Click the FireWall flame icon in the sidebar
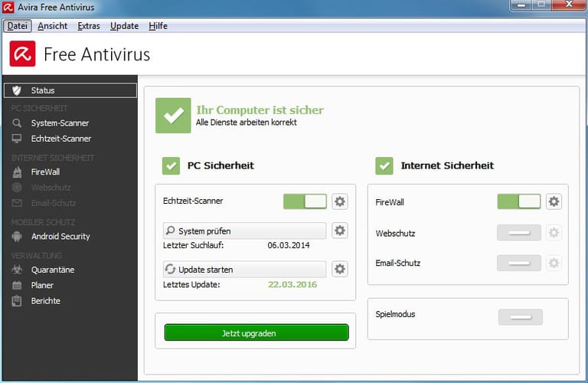 (17, 172)
